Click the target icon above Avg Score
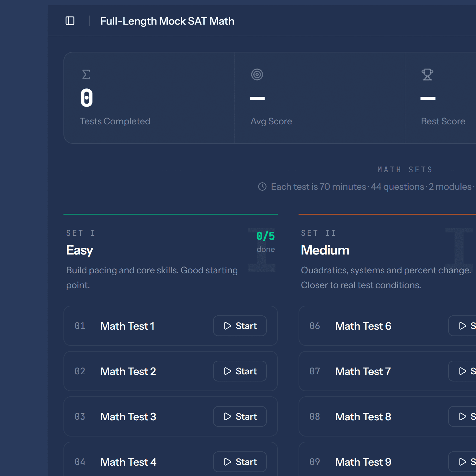 pos(257,74)
